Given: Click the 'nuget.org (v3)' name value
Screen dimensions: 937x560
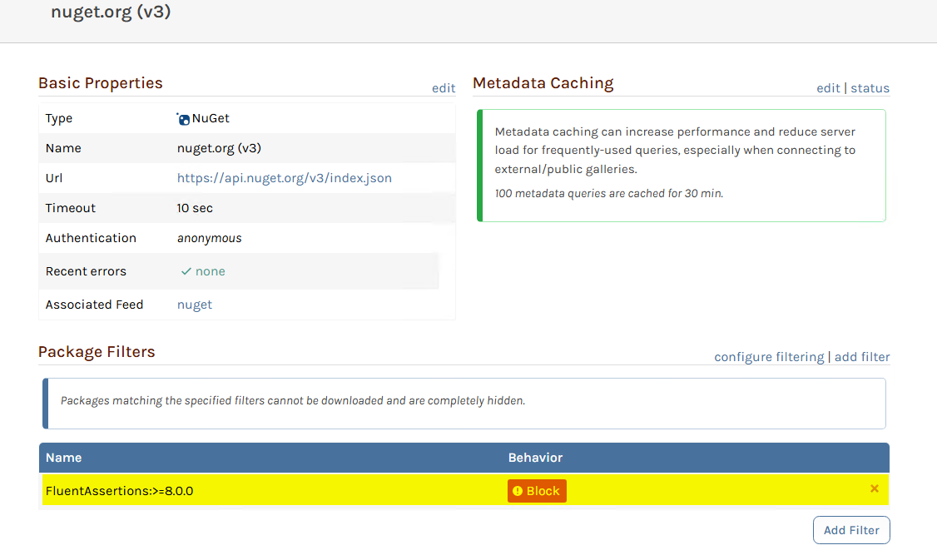Looking at the screenshot, I should click(x=220, y=148).
